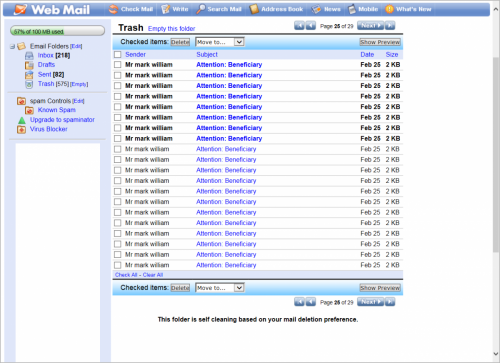Go to first page using top pager

point(299,25)
